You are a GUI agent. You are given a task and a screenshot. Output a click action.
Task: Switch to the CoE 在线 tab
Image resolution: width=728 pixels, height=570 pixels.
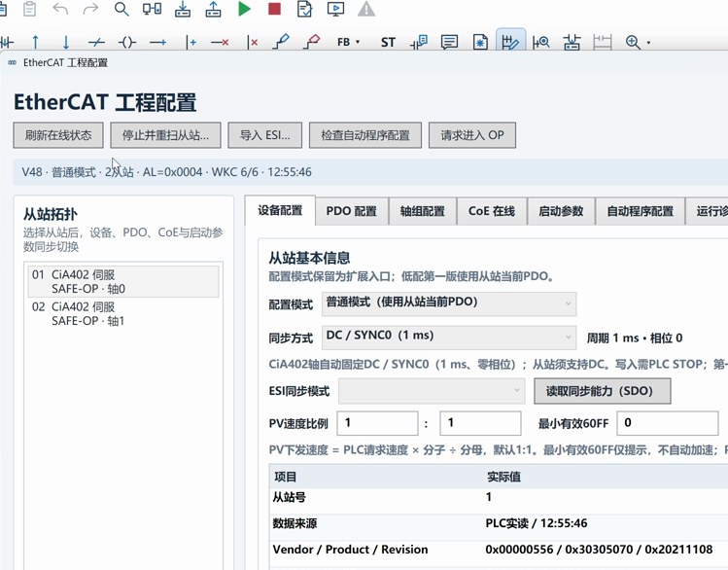(x=492, y=211)
